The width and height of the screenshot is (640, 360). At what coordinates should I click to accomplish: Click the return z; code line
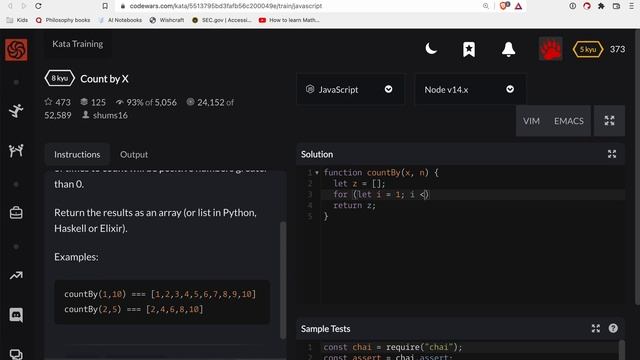point(354,205)
